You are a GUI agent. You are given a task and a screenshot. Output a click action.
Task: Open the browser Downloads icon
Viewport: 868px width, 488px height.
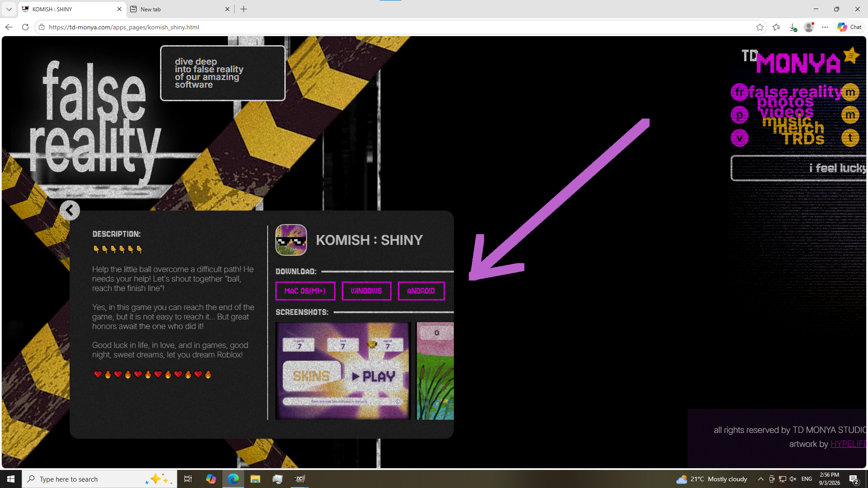click(793, 27)
